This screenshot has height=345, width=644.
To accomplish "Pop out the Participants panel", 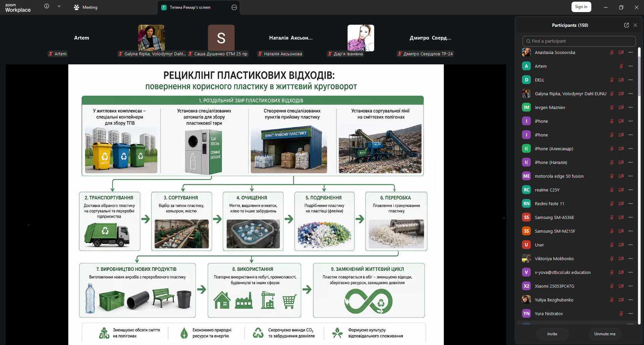I will 627,25.
